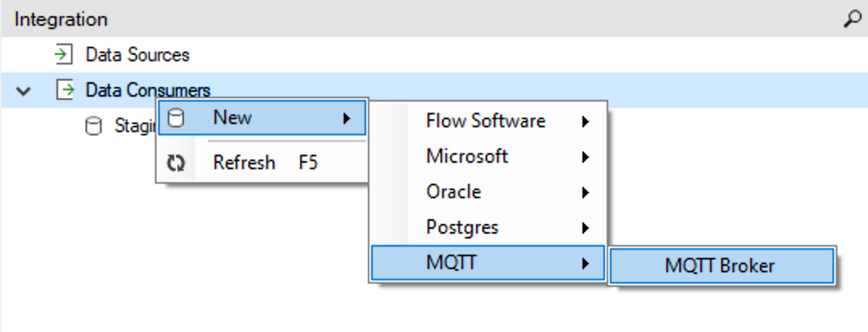The height and width of the screenshot is (332, 868).
Task: Click the New submenu arrow
Action: click(x=347, y=118)
